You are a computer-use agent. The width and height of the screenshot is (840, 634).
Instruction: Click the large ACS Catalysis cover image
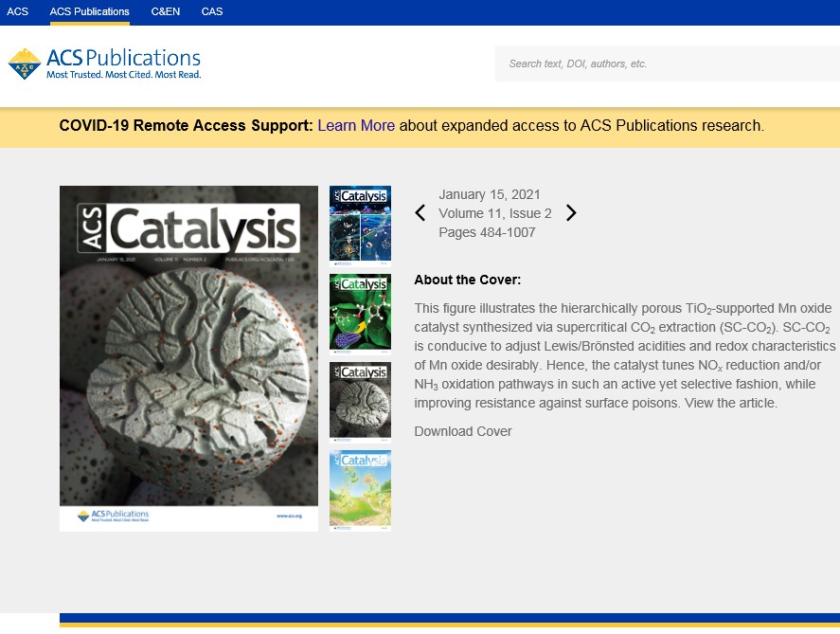point(188,358)
